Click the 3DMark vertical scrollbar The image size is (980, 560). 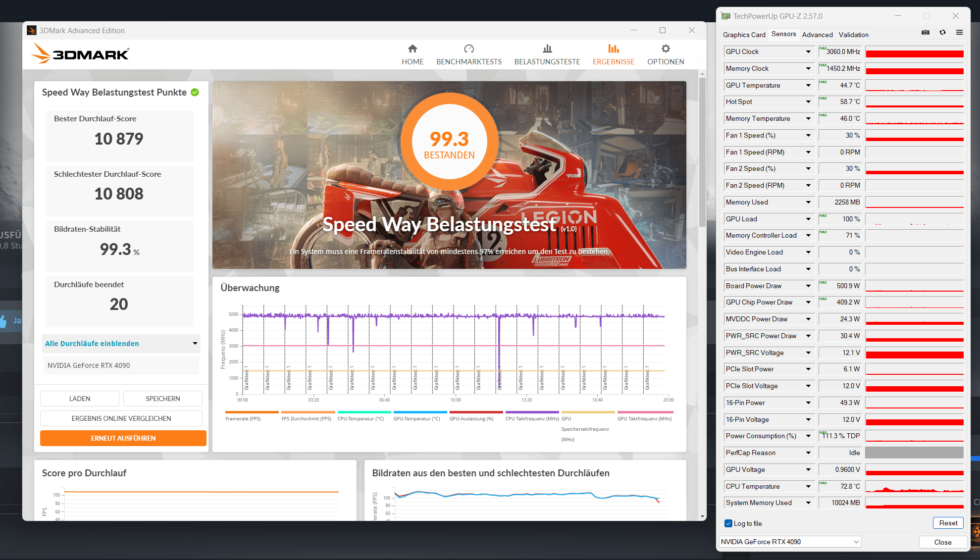[x=702, y=153]
